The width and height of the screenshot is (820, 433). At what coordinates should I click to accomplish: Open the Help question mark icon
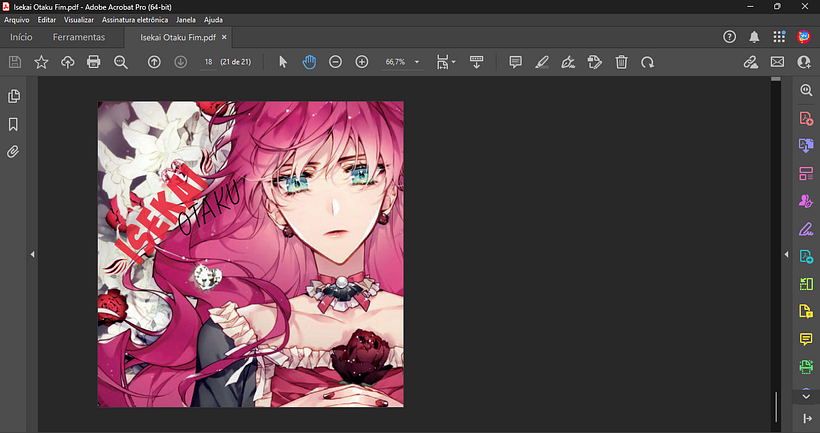[x=730, y=37]
